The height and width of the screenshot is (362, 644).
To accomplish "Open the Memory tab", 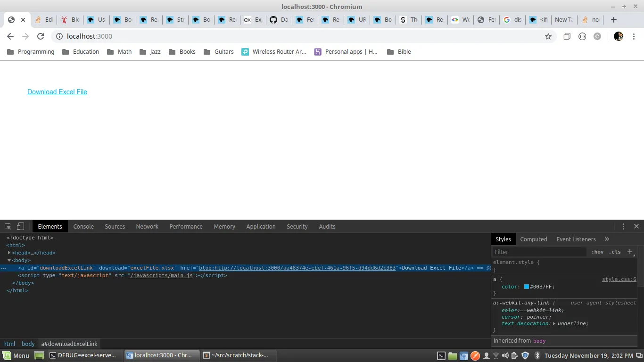I will click(x=224, y=226).
